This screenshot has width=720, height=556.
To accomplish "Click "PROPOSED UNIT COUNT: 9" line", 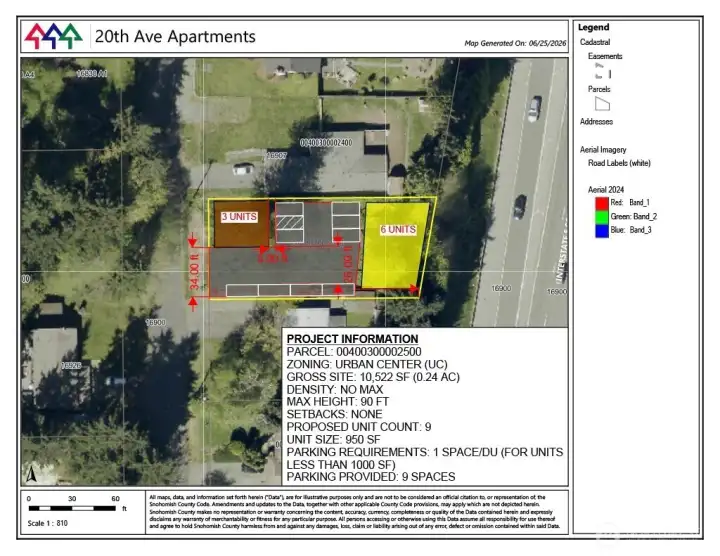I will tap(359, 427).
